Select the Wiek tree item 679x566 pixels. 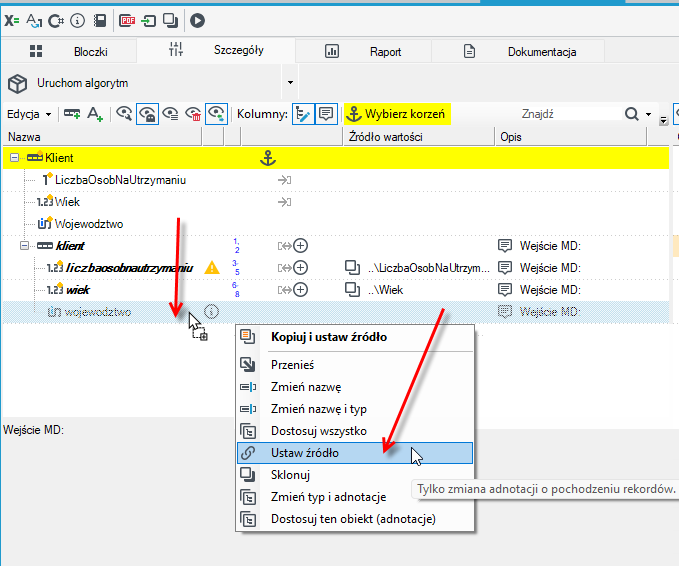pyautogui.click(x=67, y=202)
